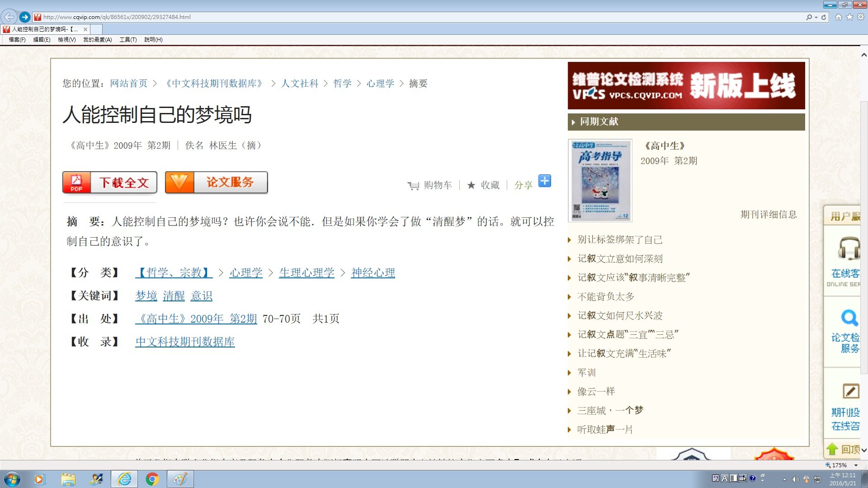Click the 收藏 star favorite link

click(483, 185)
